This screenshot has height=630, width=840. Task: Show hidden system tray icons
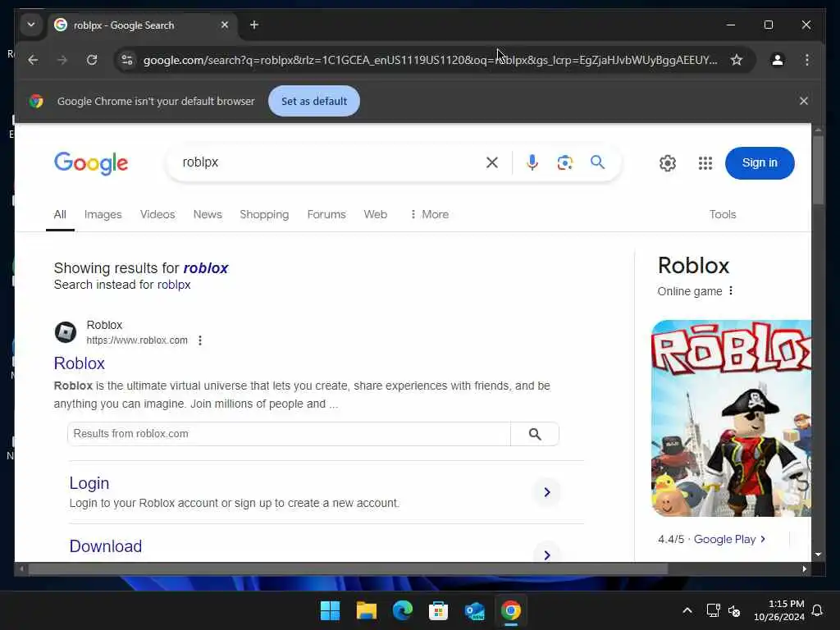point(687,610)
